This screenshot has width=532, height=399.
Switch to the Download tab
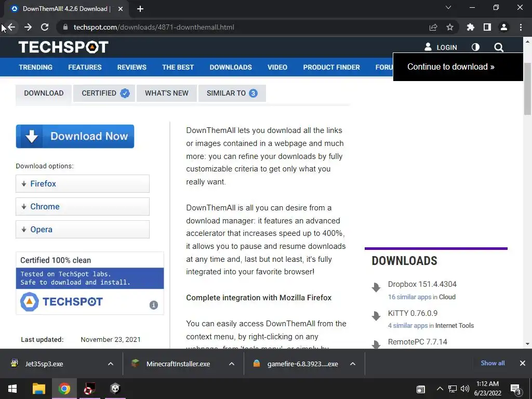[44, 94]
